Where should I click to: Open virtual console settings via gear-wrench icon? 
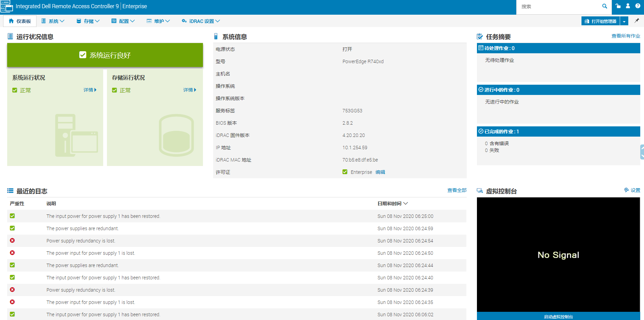click(626, 190)
